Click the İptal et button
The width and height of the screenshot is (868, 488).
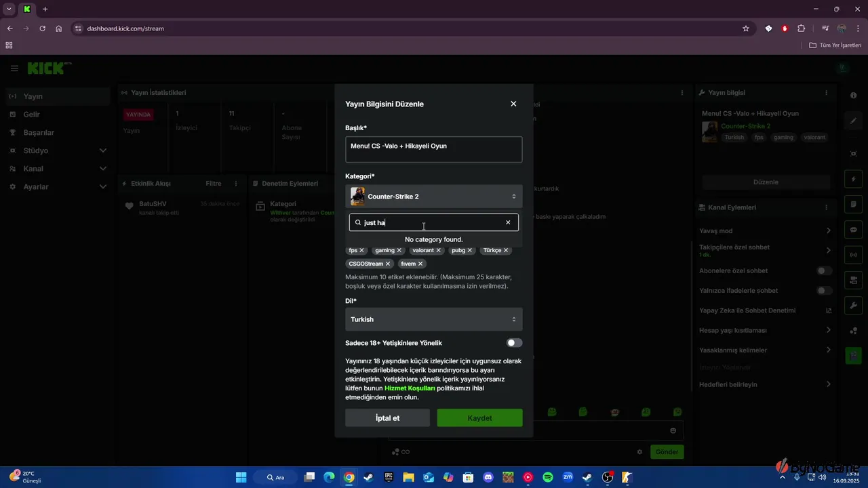point(387,418)
